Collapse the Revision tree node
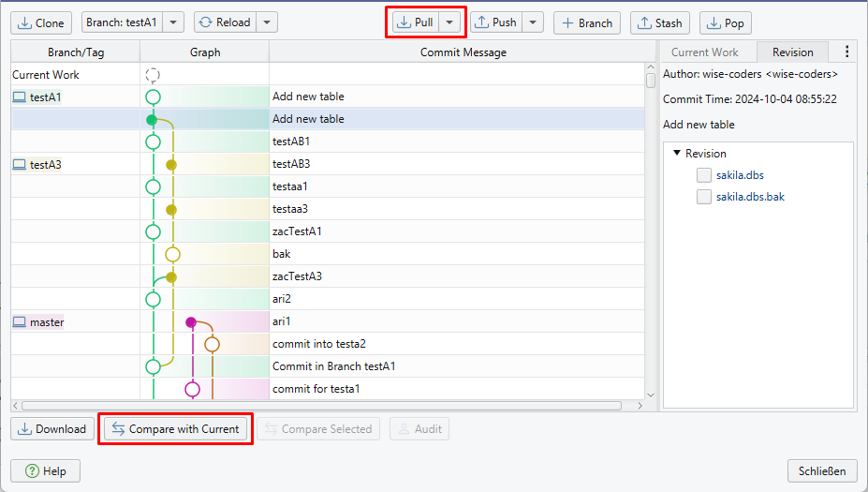 tap(676, 153)
